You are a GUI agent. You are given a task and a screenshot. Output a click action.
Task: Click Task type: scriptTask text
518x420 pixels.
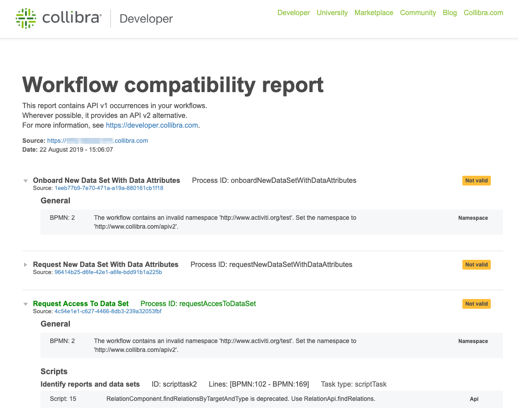click(x=354, y=384)
